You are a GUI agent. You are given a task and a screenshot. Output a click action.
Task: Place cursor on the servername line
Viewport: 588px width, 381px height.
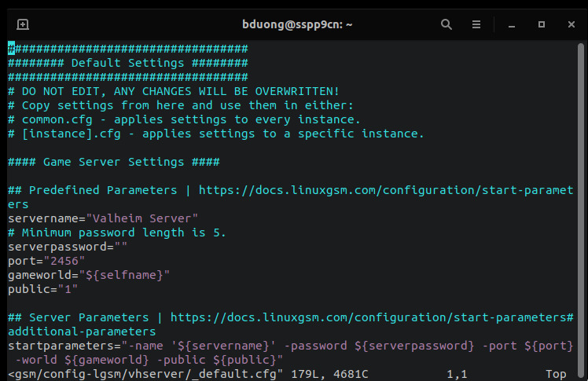pyautogui.click(x=102, y=218)
